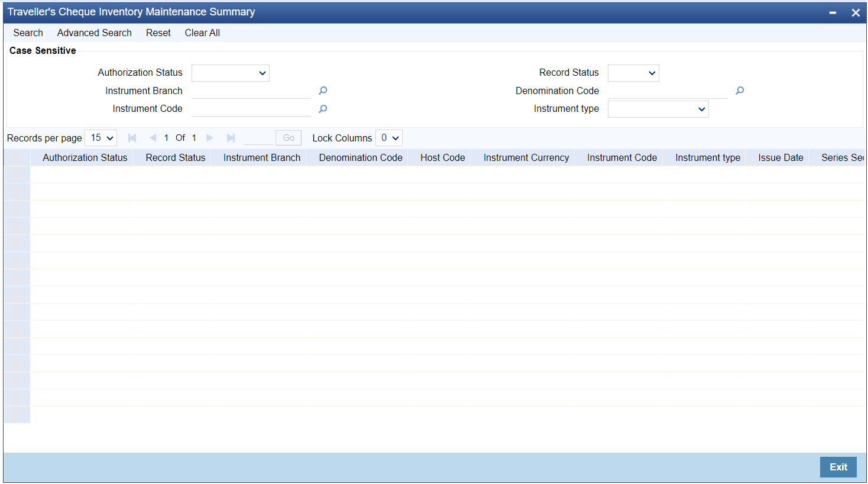Open Instrument Branch lookup search icon
This screenshot has height=484, width=868.
[323, 91]
